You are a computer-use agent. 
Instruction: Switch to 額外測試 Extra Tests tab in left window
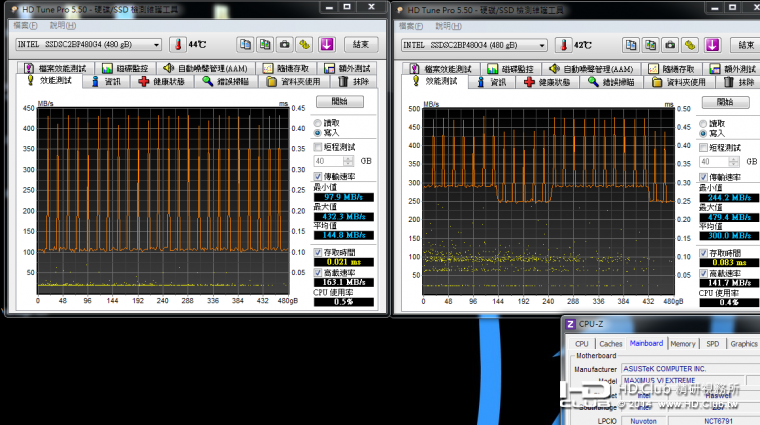tap(347, 68)
